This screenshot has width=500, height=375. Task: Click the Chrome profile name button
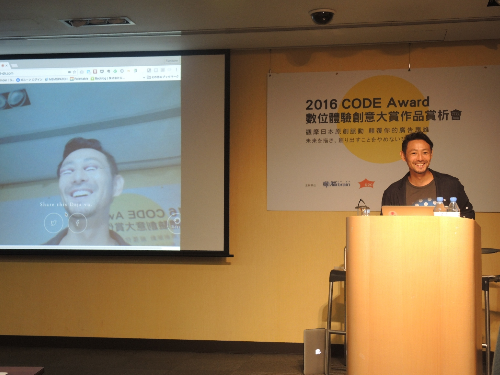(172, 61)
